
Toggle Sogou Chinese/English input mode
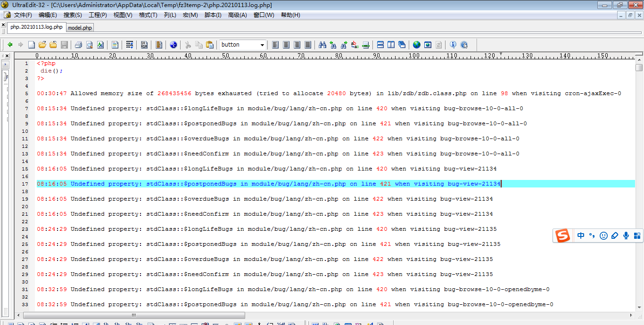pos(581,236)
